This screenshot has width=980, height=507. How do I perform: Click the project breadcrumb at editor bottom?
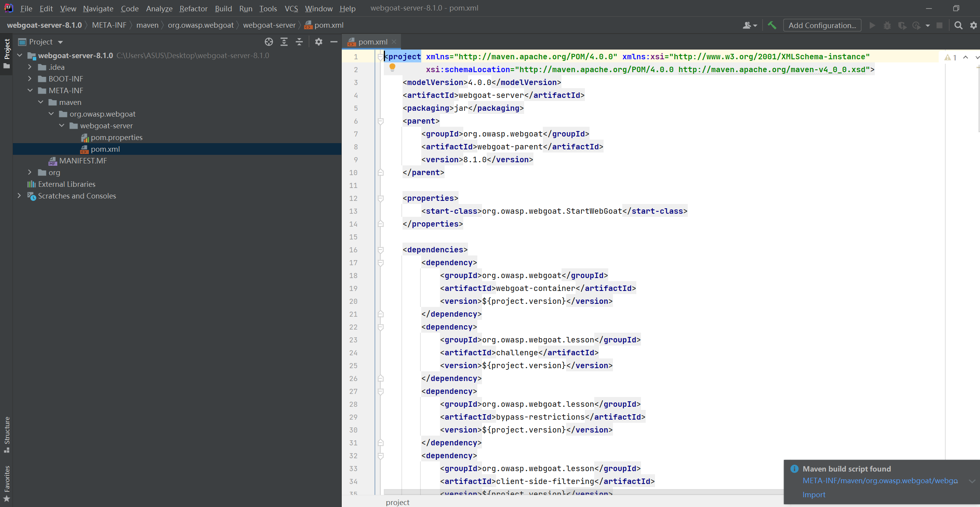pos(397,502)
